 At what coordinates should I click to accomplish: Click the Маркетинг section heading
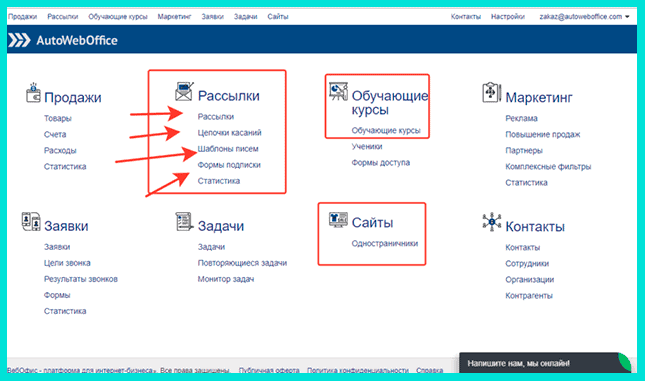(539, 98)
